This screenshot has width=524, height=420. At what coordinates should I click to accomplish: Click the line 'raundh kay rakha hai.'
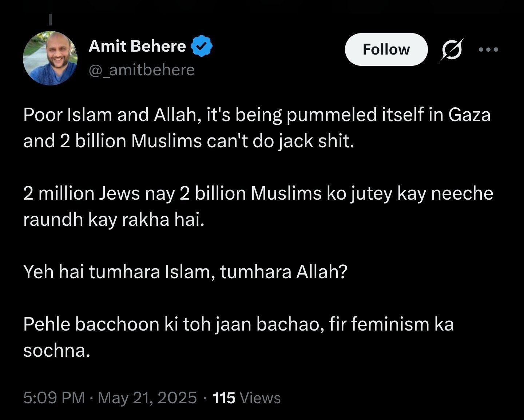point(114,220)
